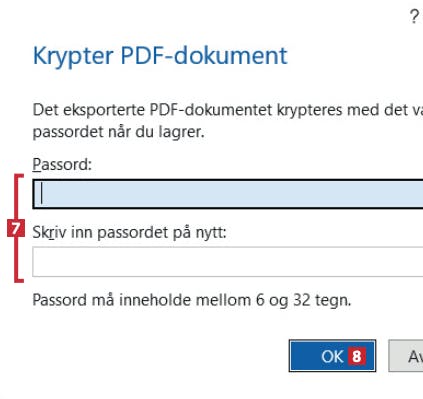Image resolution: width=423 pixels, height=399 pixels.
Task: Open help via the question mark icon
Action: [414, 16]
